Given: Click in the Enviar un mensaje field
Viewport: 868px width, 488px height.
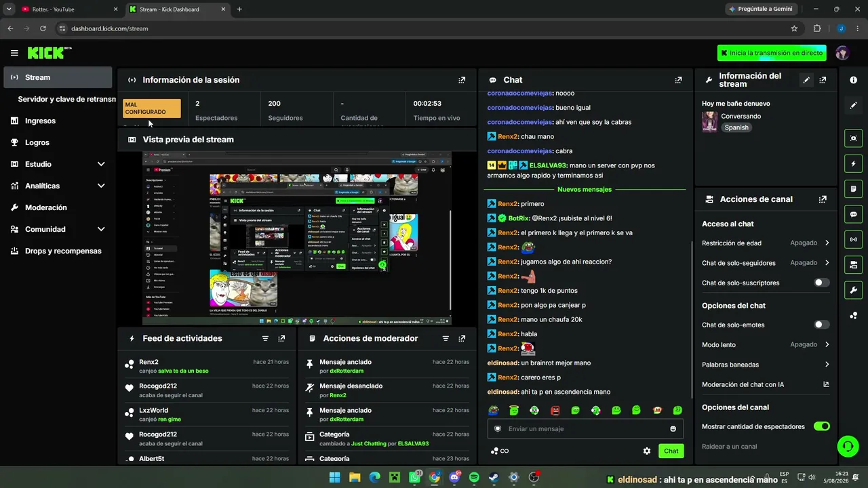Looking at the screenshot, I should pyautogui.click(x=585, y=429).
